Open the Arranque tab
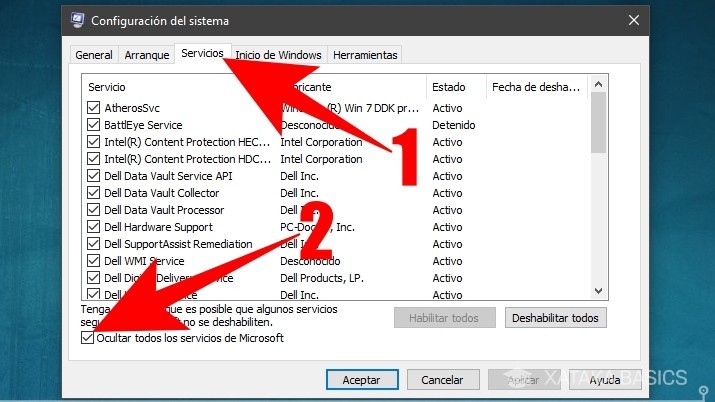The image size is (715, 402). [147, 55]
